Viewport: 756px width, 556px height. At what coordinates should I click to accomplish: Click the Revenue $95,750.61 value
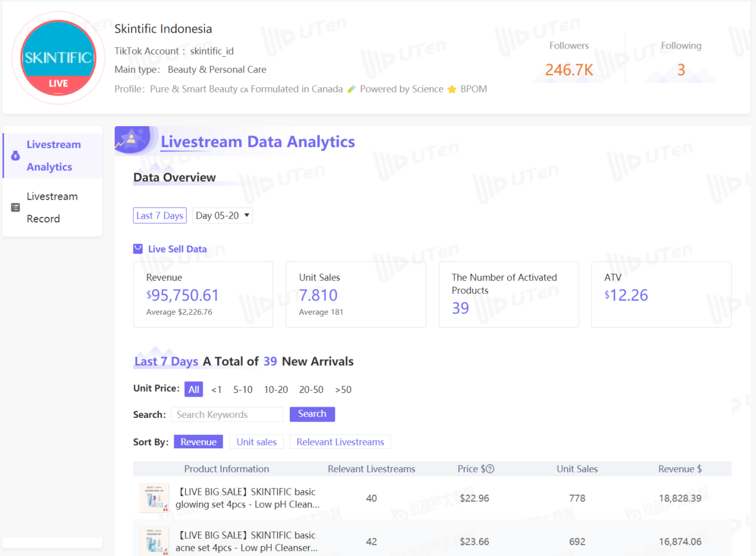[x=183, y=295]
